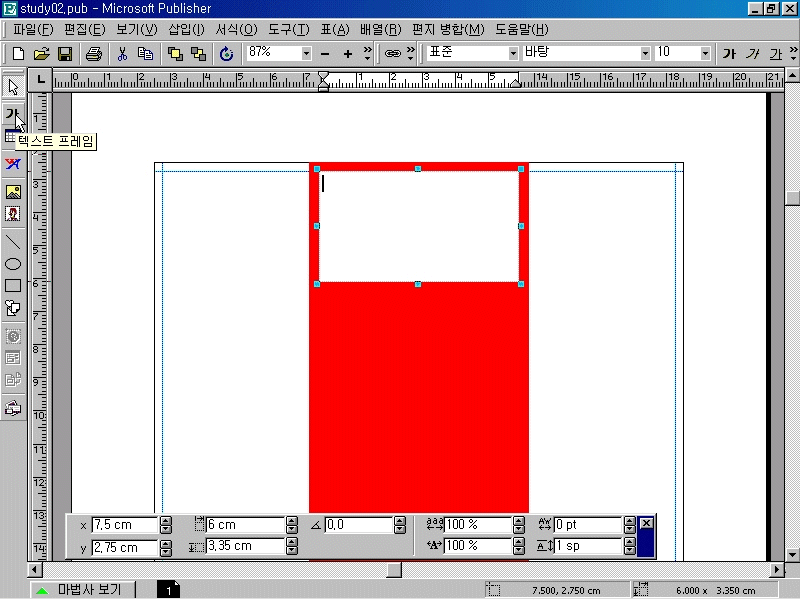Toggle bold formatting button
Image resolution: width=800 pixels, height=600 pixels.
pyautogui.click(x=729, y=54)
